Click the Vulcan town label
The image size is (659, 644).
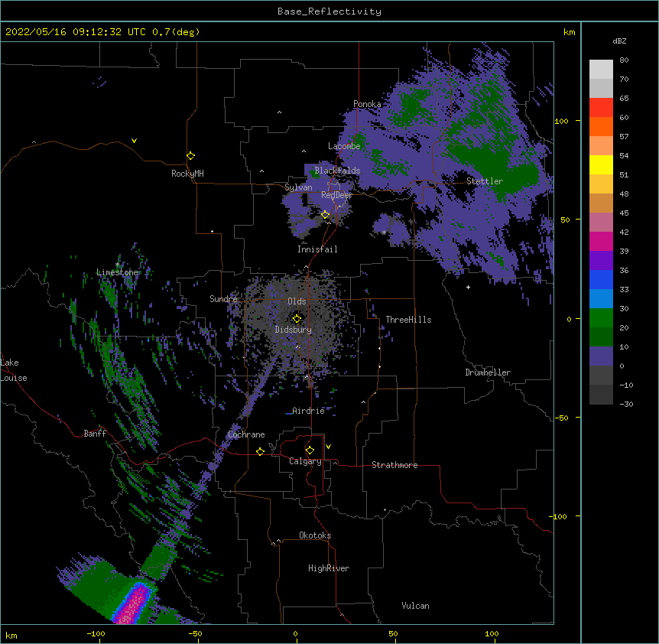415,606
